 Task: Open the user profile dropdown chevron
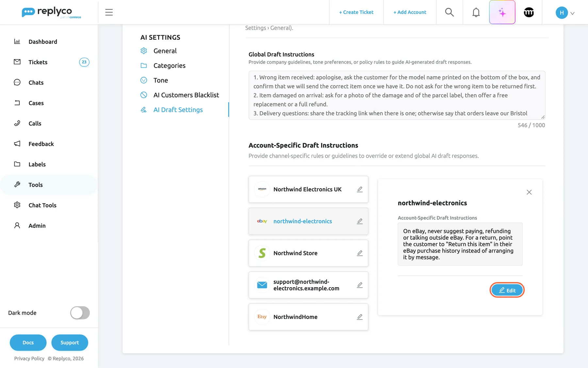(572, 13)
